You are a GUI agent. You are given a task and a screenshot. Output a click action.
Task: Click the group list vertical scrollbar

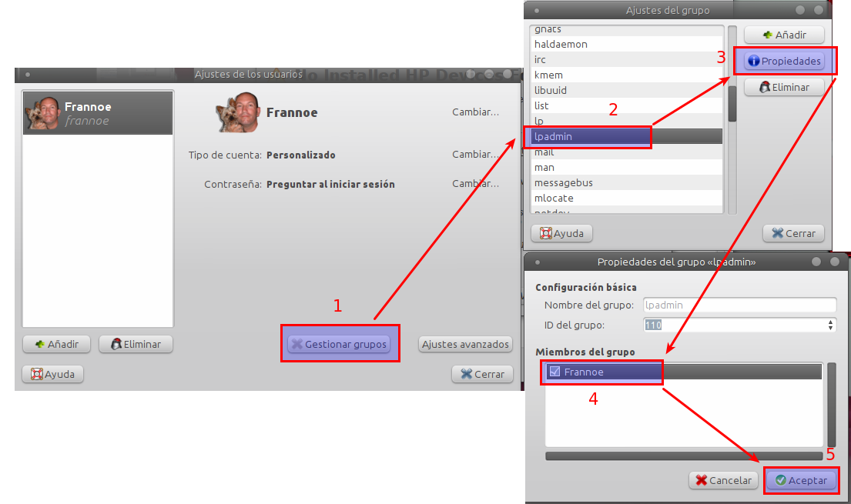tap(732, 119)
